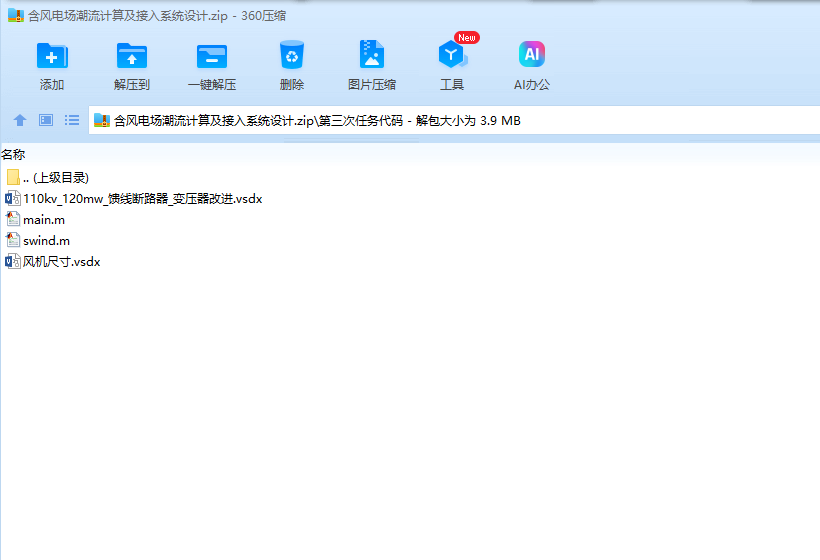Click the archive icon in the address bar
Viewport: 820px width, 560px height.
pyautogui.click(x=101, y=120)
